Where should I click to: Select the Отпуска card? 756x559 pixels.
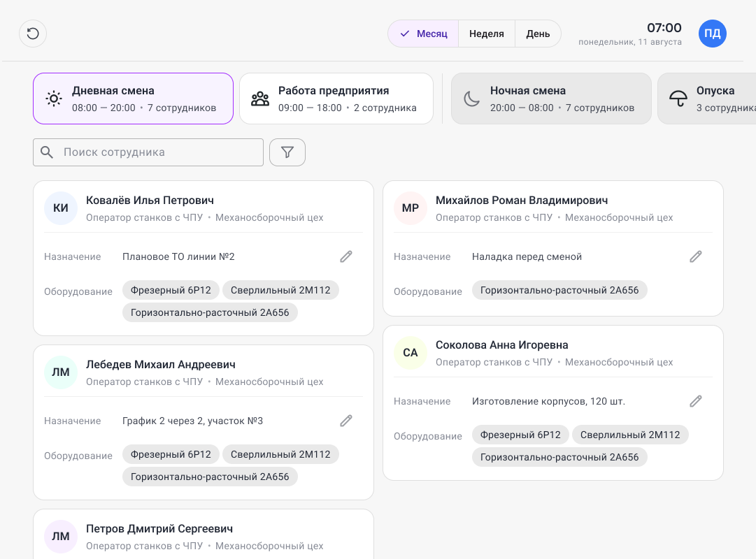(x=707, y=99)
